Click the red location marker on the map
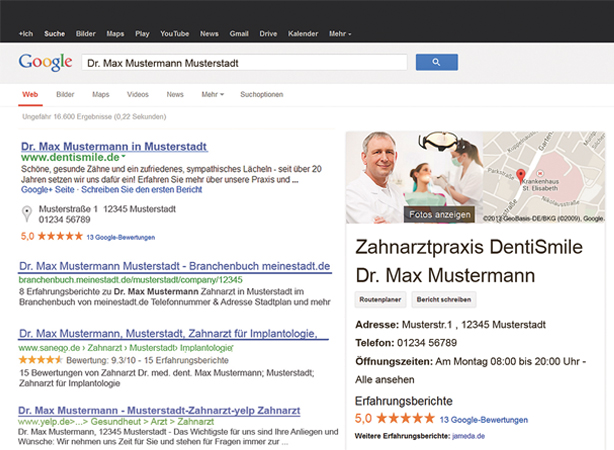The height and width of the screenshot is (450, 614). pyautogui.click(x=520, y=176)
